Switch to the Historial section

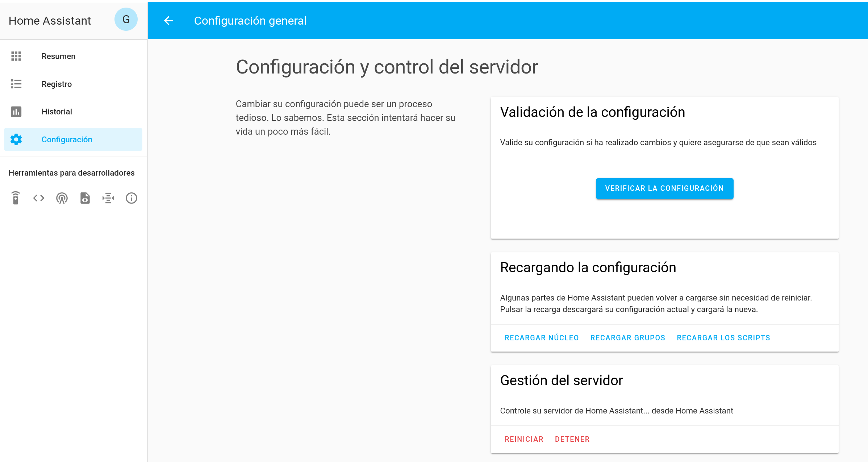[x=57, y=112]
